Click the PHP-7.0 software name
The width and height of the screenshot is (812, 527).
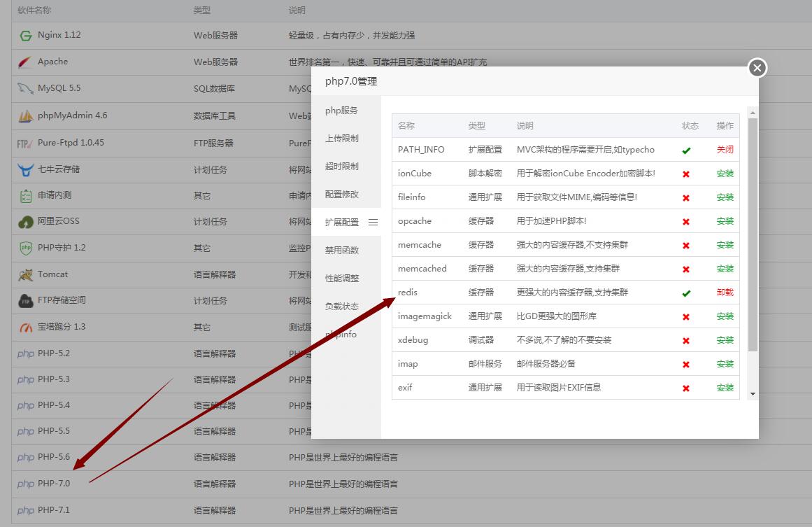point(54,484)
